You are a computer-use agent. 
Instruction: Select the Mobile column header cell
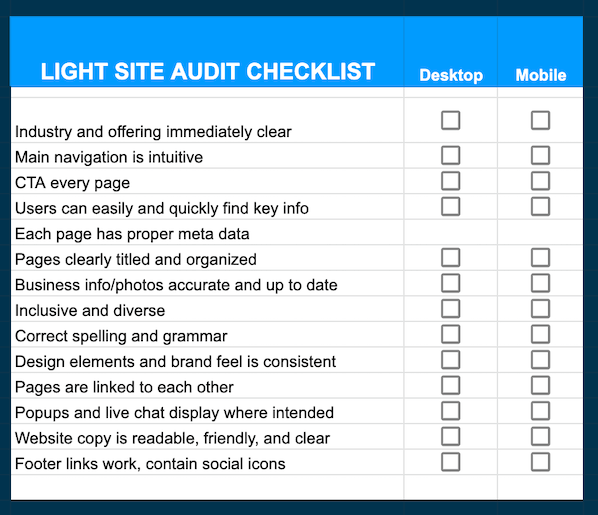pos(540,52)
